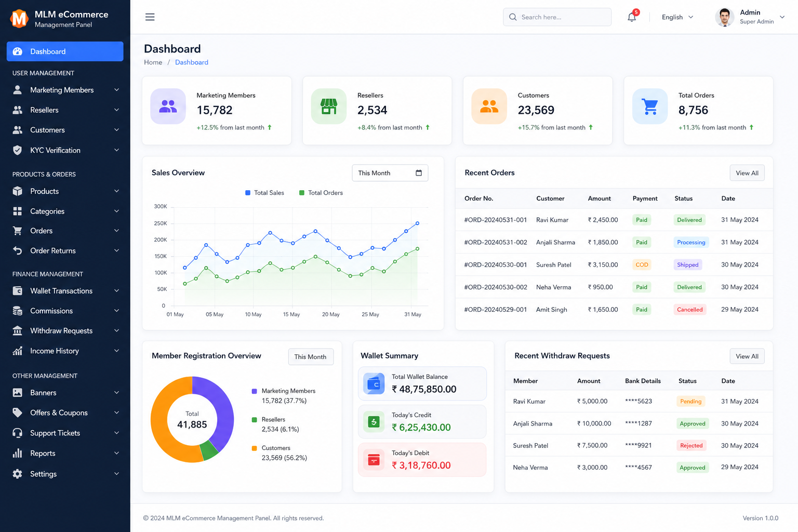Open the notifications bell icon
Image resolution: width=798 pixels, height=532 pixels.
coord(632,17)
